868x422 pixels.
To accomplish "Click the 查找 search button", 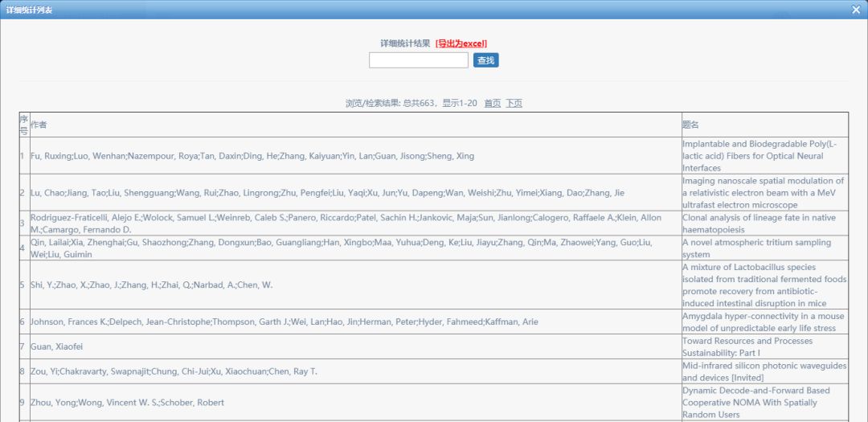I will click(x=486, y=60).
